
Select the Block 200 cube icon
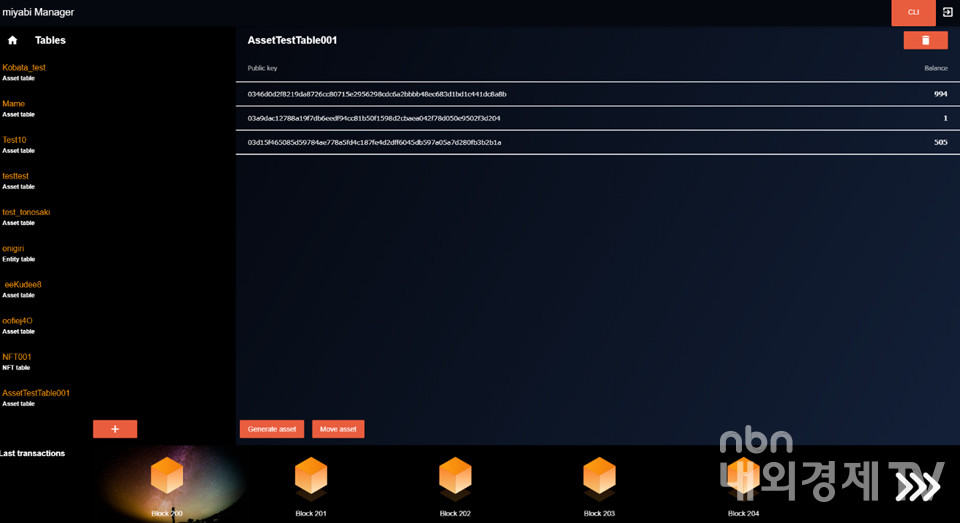(x=167, y=477)
